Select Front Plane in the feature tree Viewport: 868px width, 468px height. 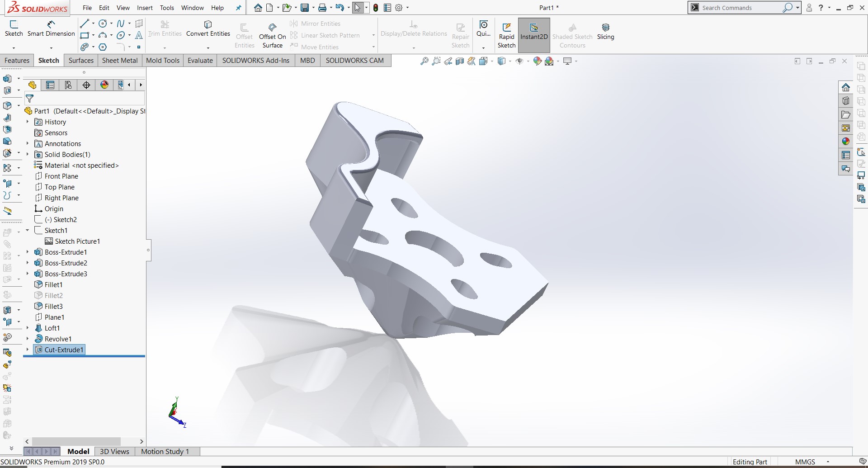click(61, 176)
